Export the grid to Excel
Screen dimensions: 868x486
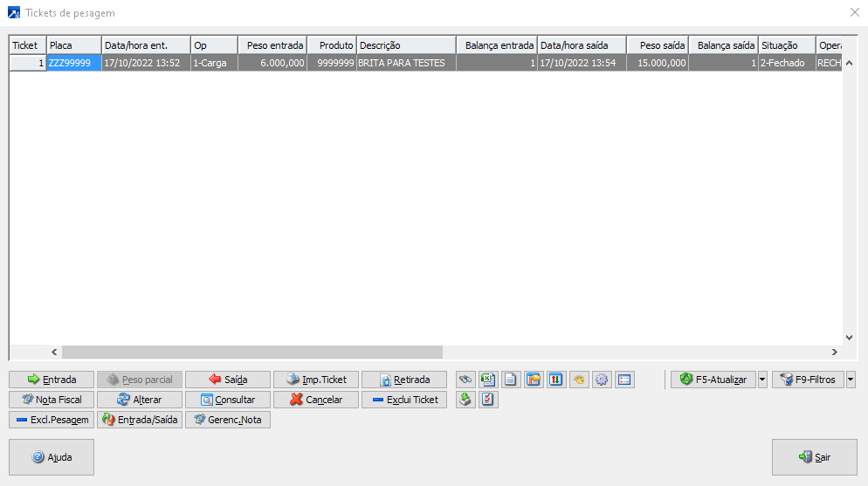(x=487, y=380)
